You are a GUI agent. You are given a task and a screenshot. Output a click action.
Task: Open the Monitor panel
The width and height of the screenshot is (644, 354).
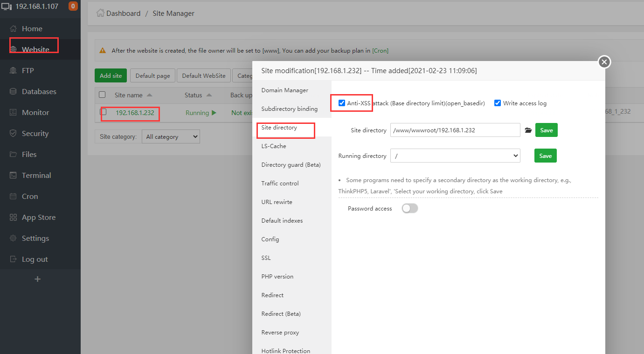click(35, 112)
